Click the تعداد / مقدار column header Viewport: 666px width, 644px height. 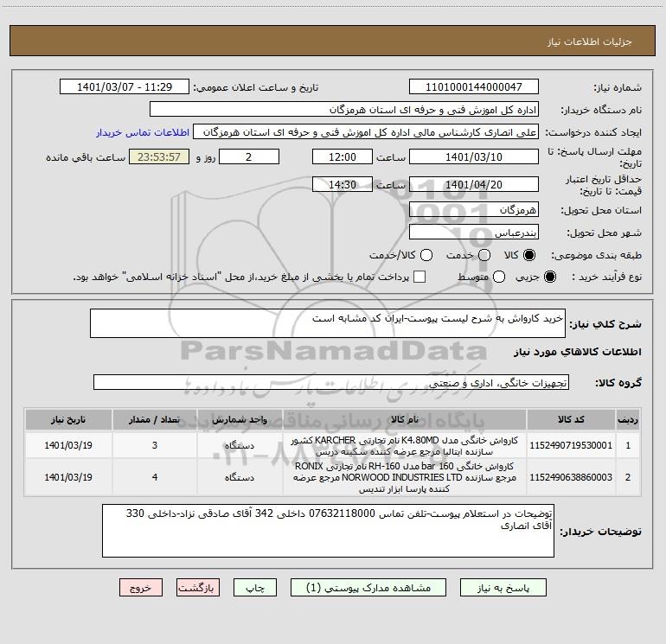coord(155,419)
